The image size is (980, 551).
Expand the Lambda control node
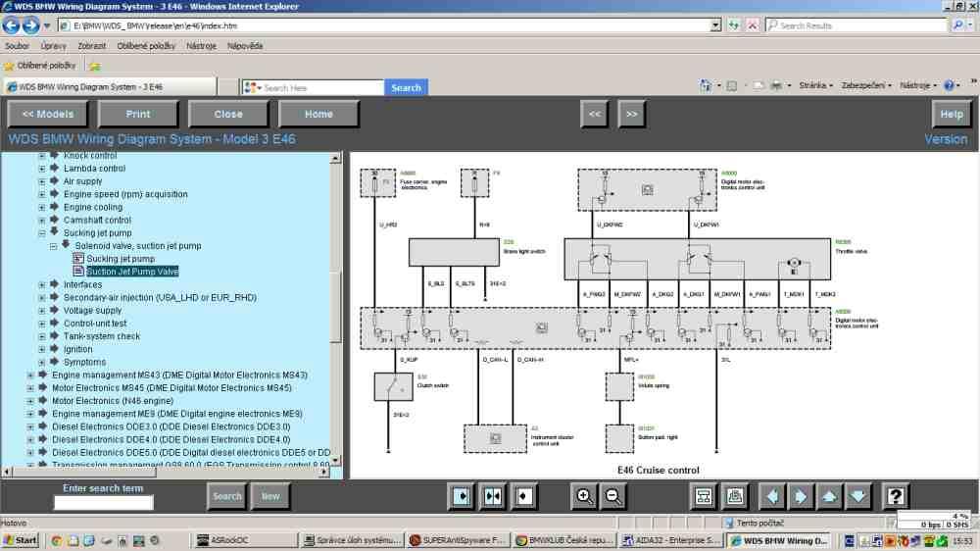click(x=42, y=169)
